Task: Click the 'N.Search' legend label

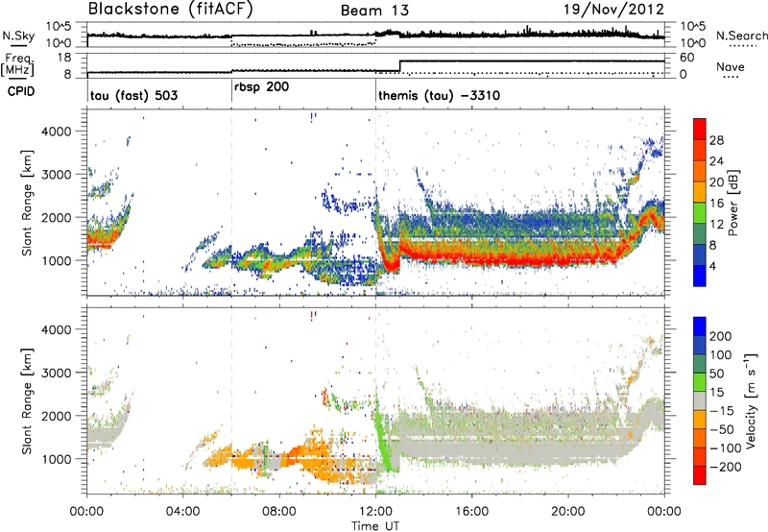Action: (741, 36)
